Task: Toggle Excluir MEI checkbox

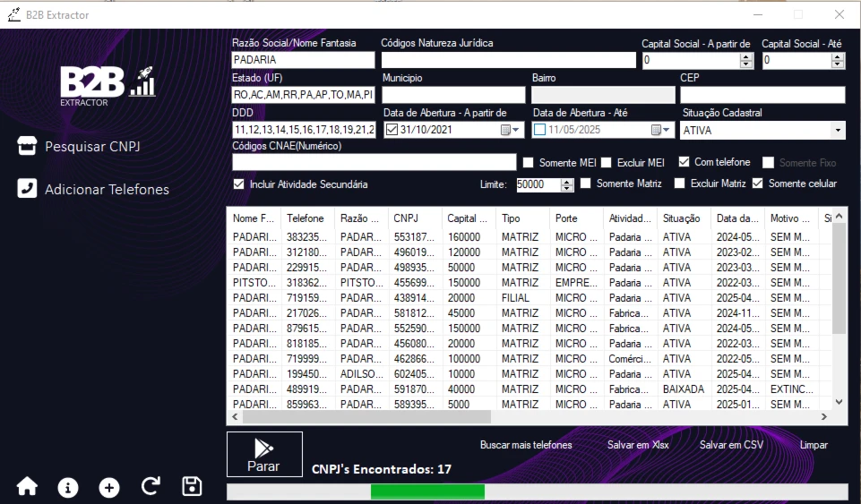Action: [607, 162]
